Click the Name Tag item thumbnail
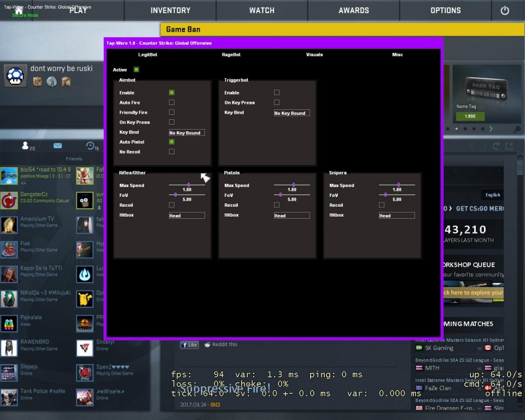The image size is (525, 420). pyautogui.click(x=487, y=89)
